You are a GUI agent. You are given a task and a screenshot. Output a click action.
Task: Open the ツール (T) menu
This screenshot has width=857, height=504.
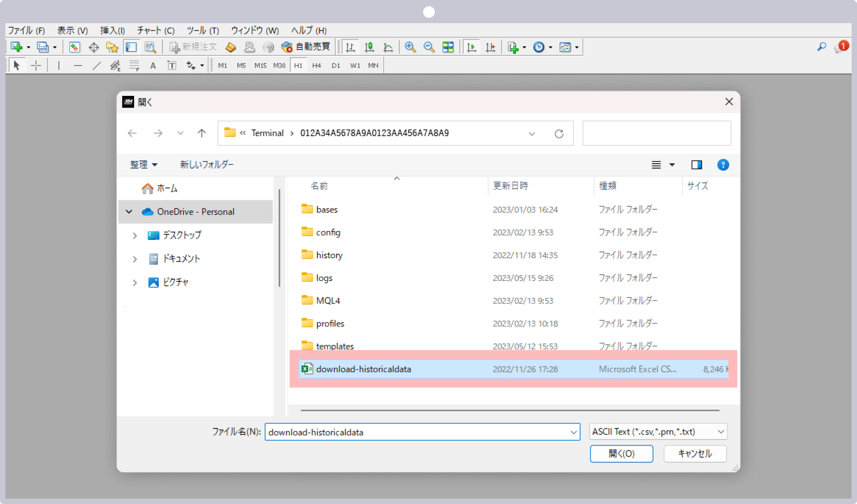click(203, 30)
